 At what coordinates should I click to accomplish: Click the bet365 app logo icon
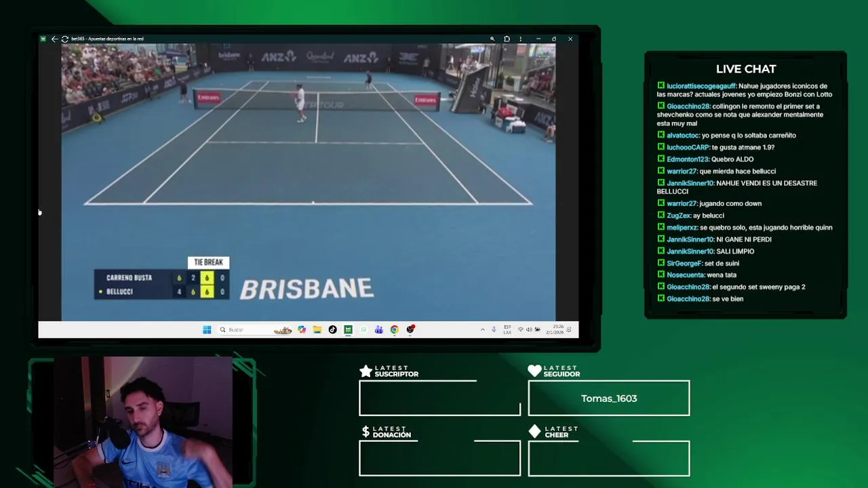tap(43, 39)
